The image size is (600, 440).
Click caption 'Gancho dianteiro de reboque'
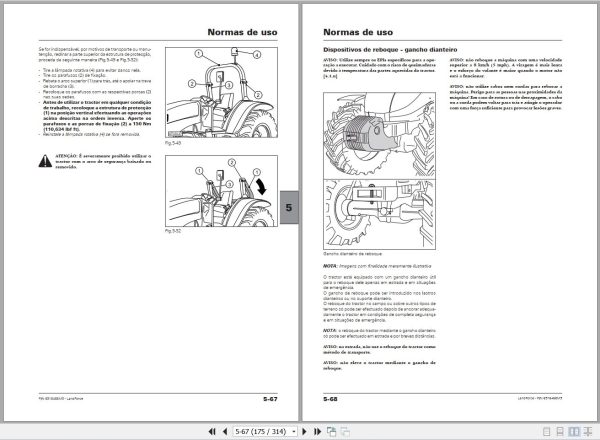point(352,254)
